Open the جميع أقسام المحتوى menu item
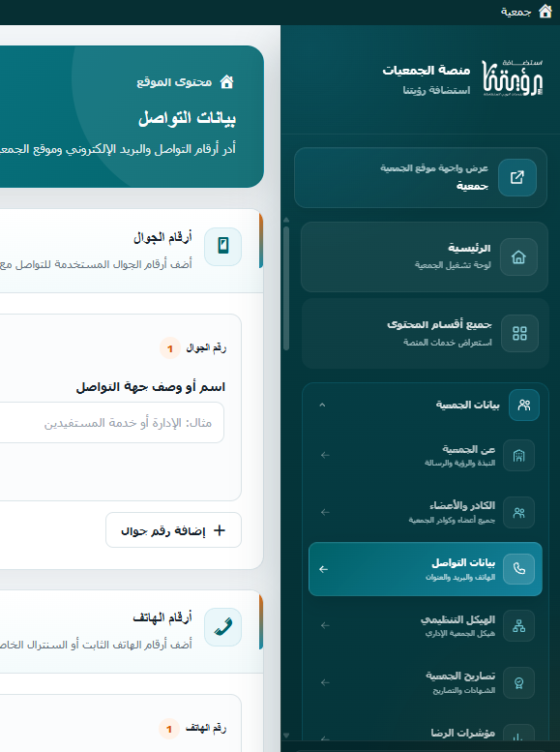Image resolution: width=560 pixels, height=752 pixels. [426, 333]
